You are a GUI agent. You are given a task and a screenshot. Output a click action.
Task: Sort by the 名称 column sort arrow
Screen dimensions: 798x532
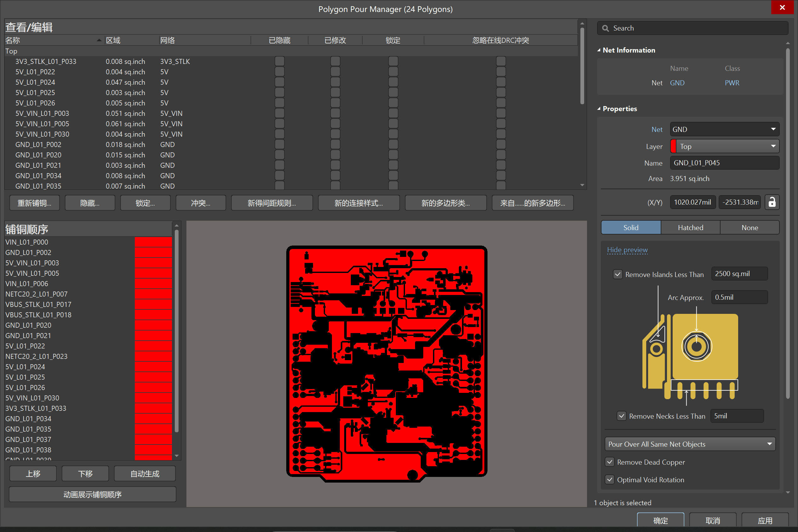pos(99,40)
